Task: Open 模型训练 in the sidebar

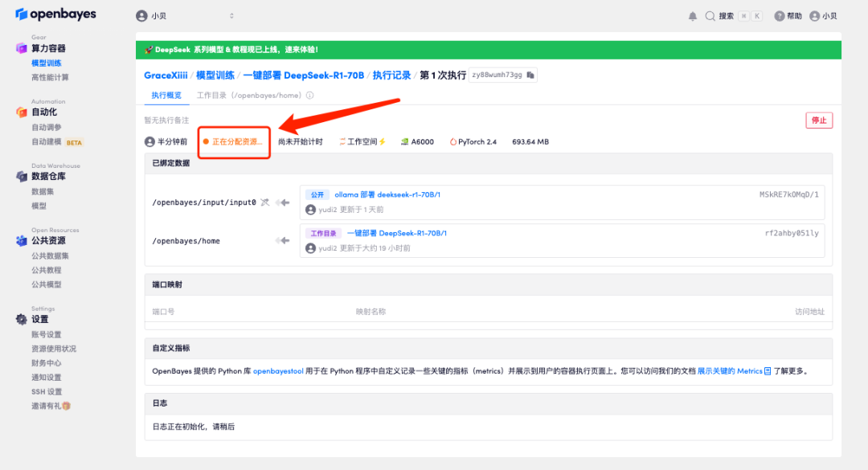Action: tap(47, 63)
